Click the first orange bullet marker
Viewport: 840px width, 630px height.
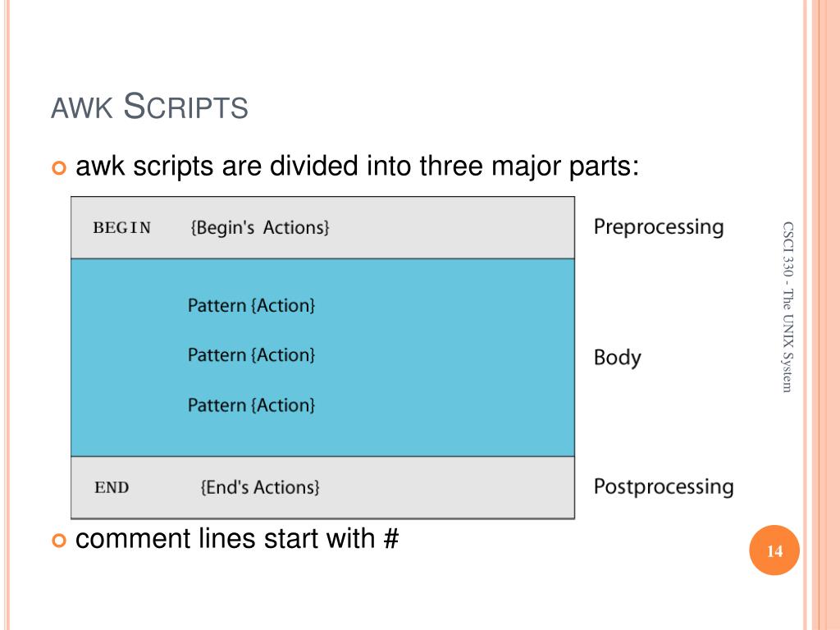click(59, 167)
